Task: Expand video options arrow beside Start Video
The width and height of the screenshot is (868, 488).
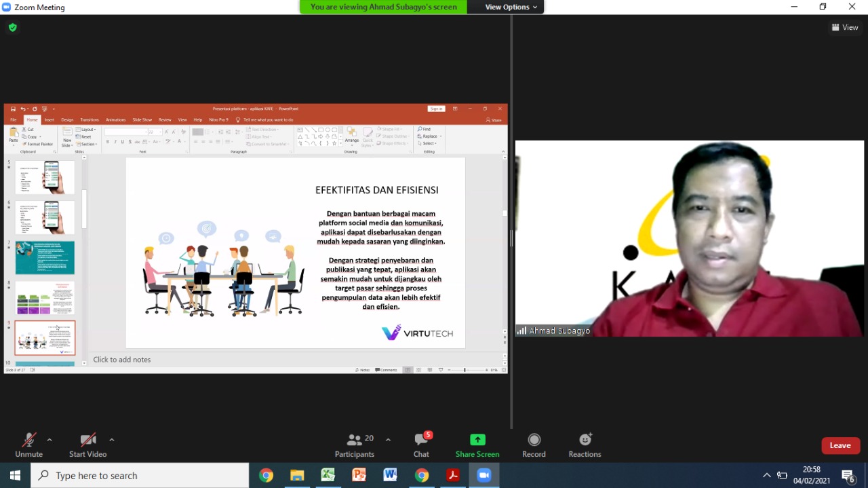Action: (112, 440)
